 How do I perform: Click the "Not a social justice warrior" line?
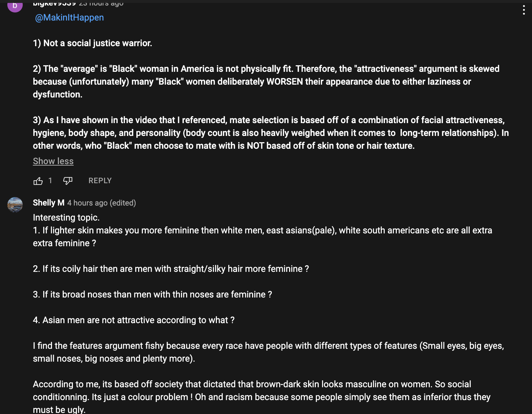pos(92,43)
